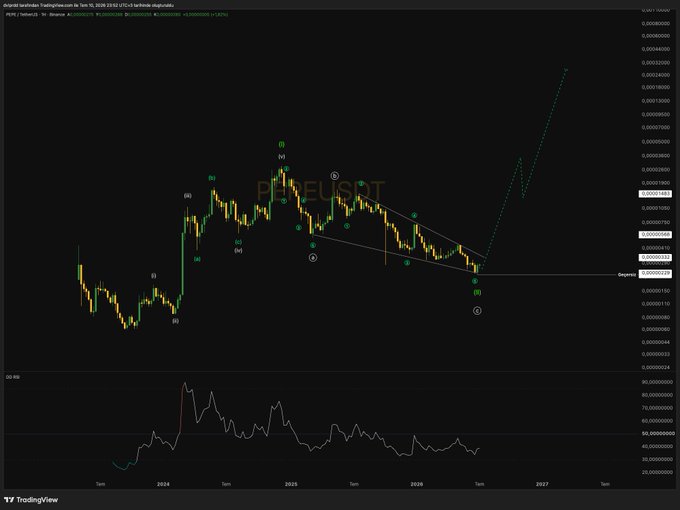Click the RSI 20,00000000 scale value
Image resolution: width=680 pixels, height=510 pixels.
pos(657,472)
